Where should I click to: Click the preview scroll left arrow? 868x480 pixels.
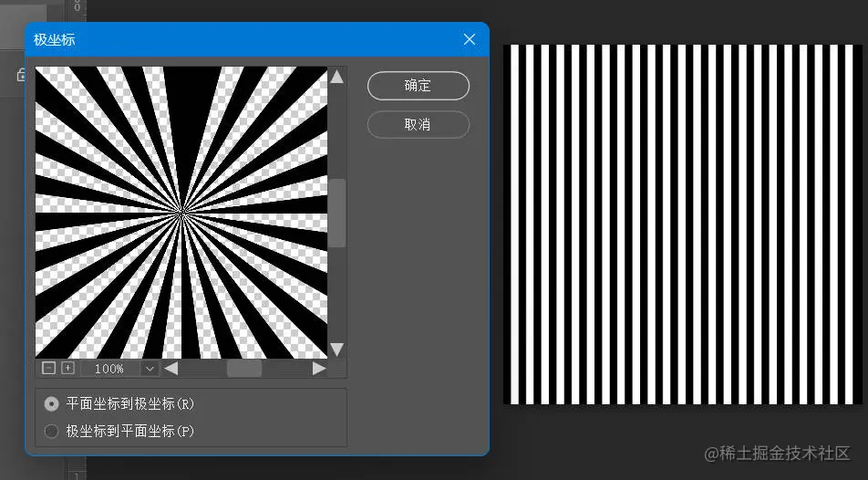pyautogui.click(x=171, y=369)
